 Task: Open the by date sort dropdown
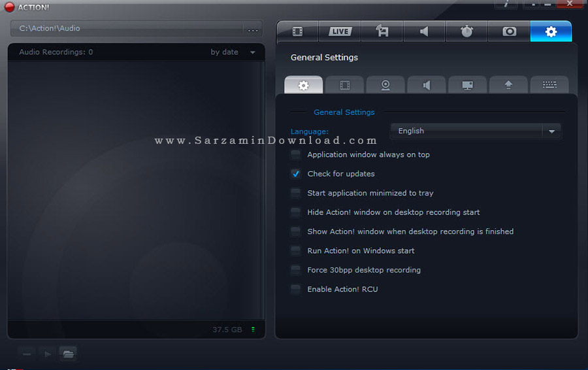click(233, 52)
